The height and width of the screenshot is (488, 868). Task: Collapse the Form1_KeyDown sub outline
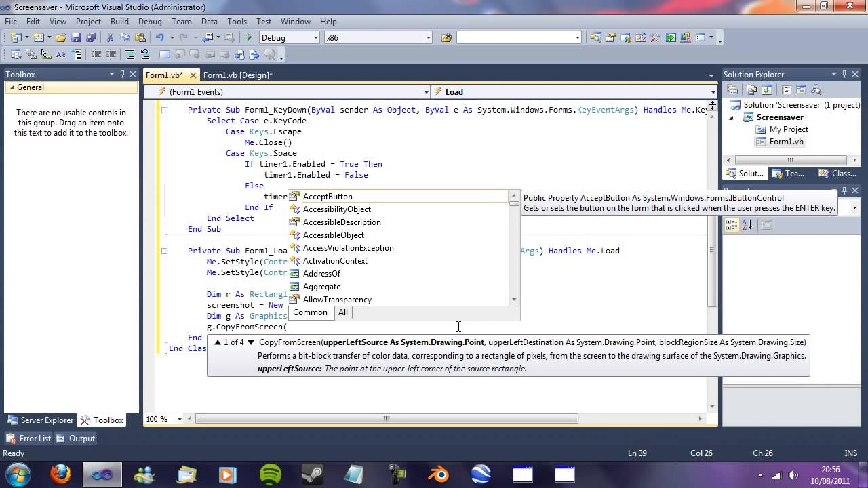164,110
